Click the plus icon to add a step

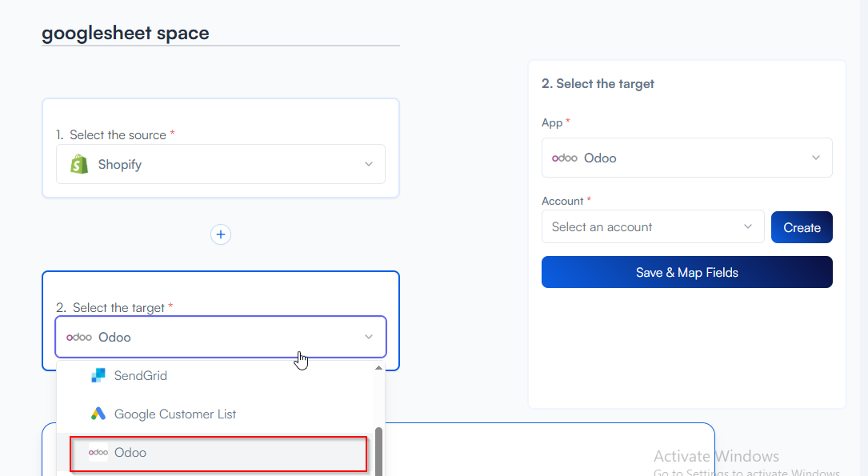221,234
